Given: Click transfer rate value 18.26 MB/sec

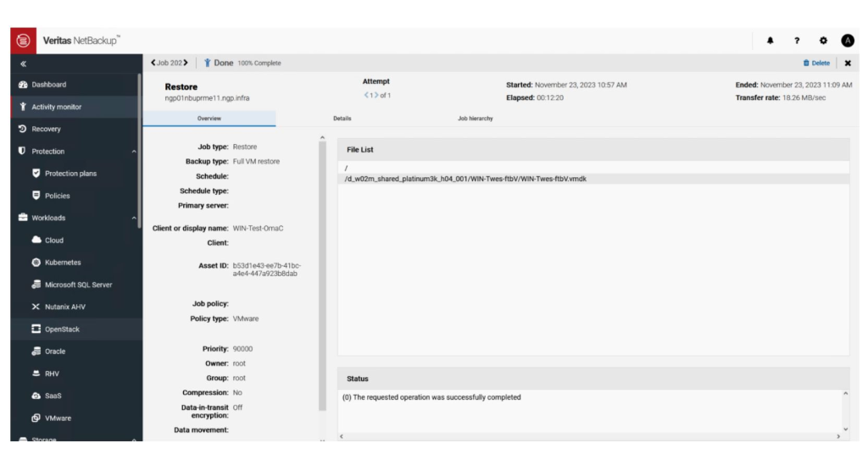Looking at the screenshot, I should [x=804, y=97].
